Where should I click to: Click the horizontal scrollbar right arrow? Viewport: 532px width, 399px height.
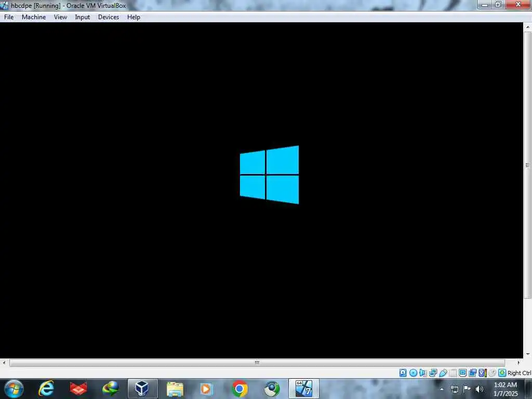518,363
